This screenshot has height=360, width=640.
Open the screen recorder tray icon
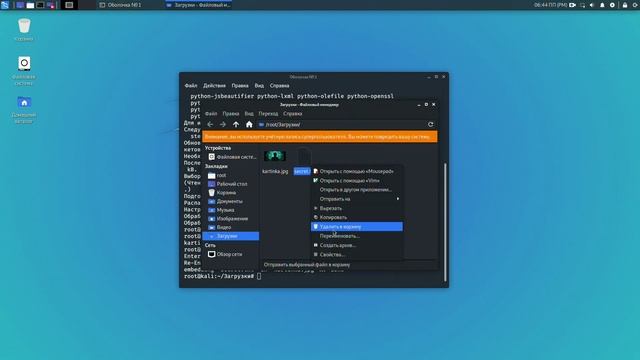[x=573, y=5]
